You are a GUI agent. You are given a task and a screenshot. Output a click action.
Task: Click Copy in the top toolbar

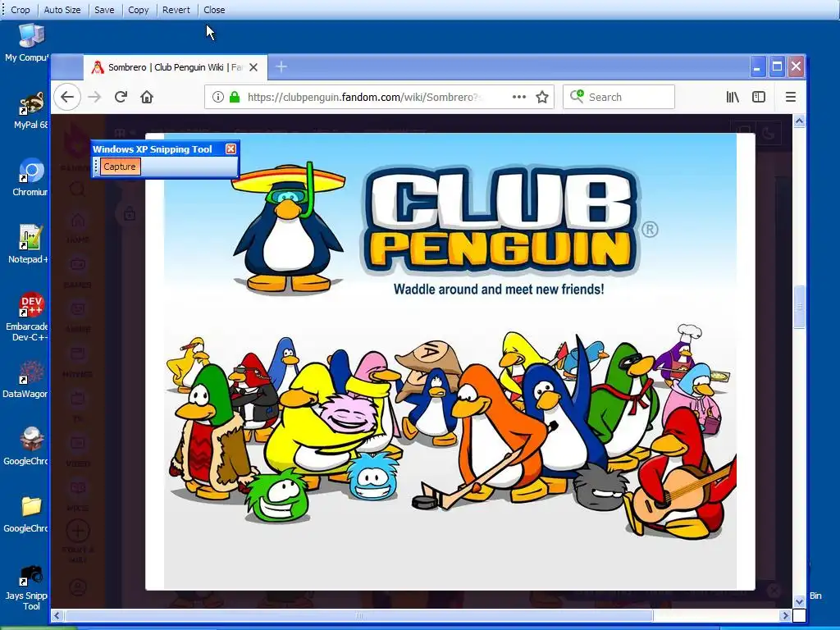[x=138, y=10]
